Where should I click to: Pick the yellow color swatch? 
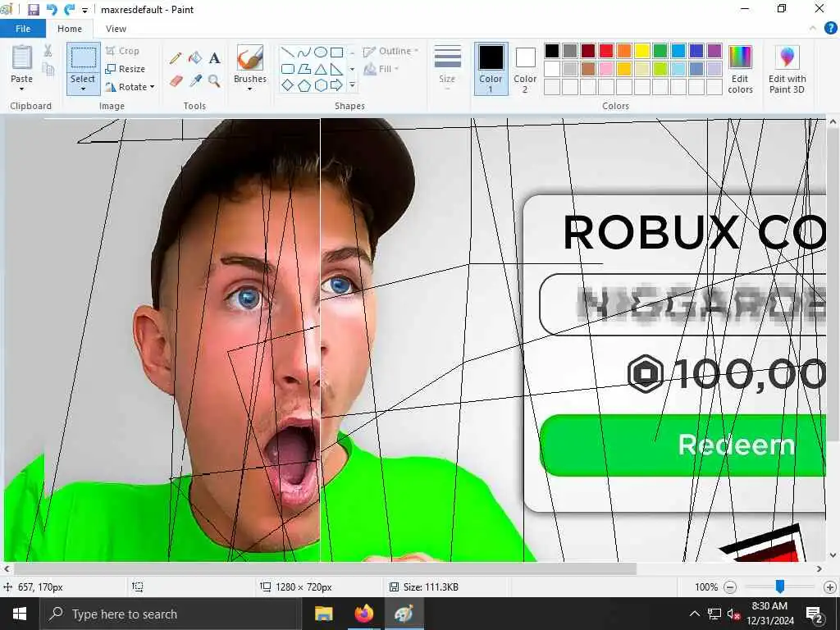point(641,51)
